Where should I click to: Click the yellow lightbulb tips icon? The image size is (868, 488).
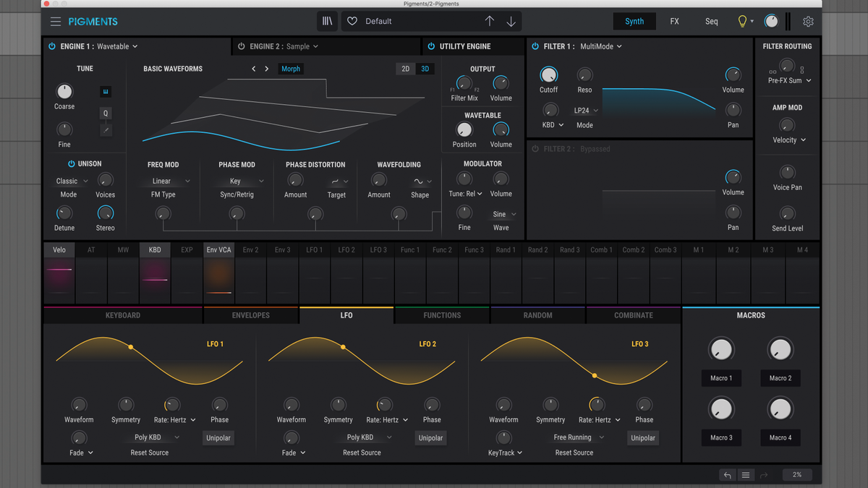[742, 22]
